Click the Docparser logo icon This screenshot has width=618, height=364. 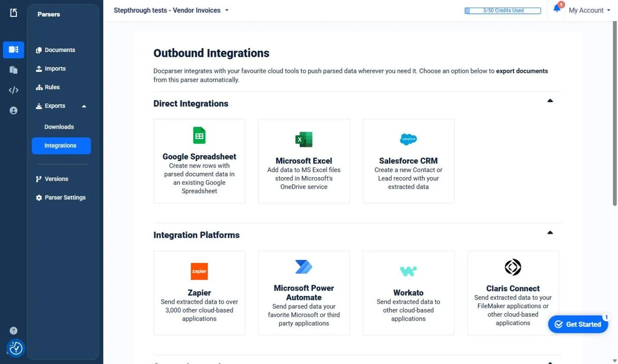(13, 13)
